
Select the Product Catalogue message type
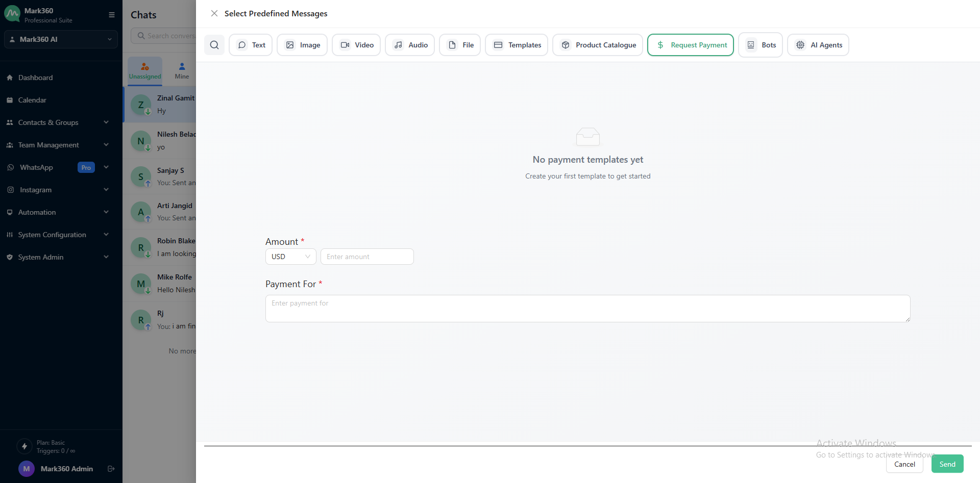(598, 45)
